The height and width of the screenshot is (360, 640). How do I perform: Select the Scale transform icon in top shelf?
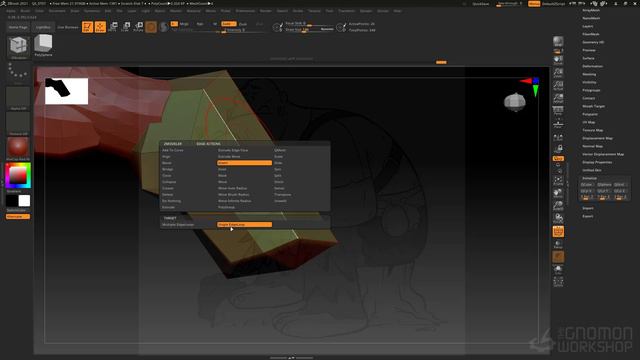(x=126, y=27)
